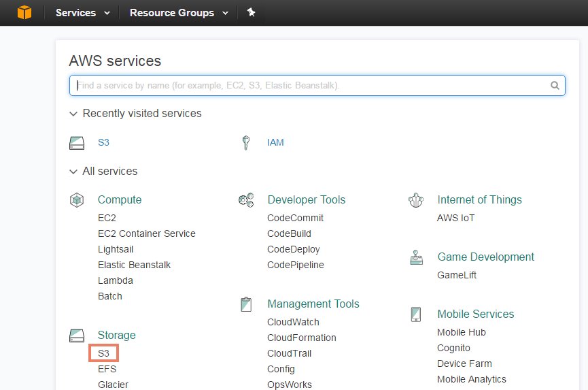Image resolution: width=588 pixels, height=390 pixels.
Task: Collapse the Recently visited services section
Action: (135, 114)
